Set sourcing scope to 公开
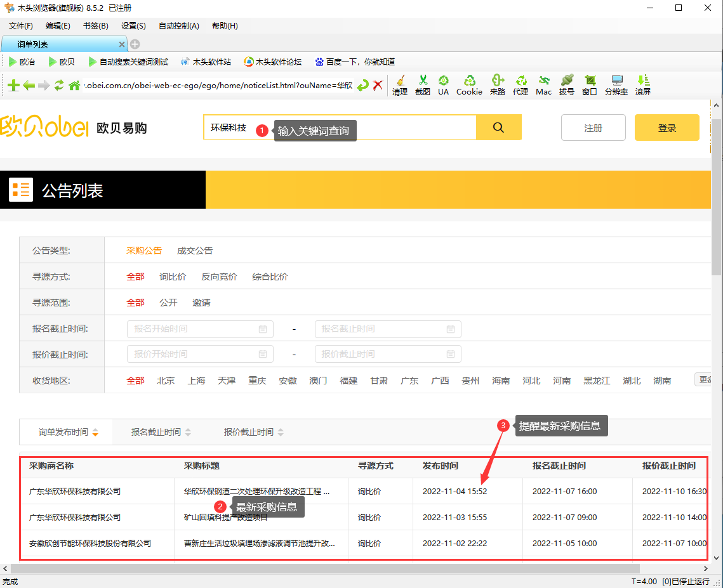 click(168, 303)
